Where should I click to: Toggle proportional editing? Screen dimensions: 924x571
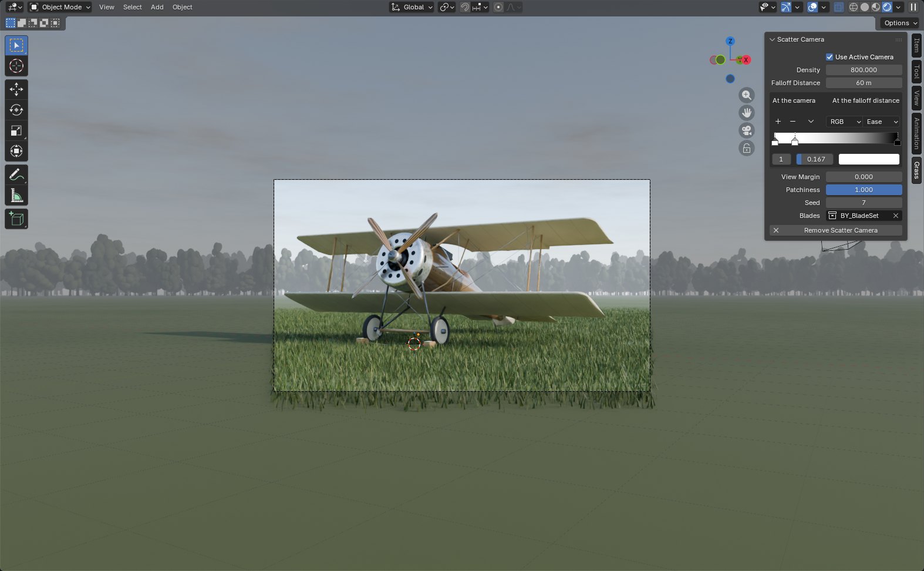(498, 7)
